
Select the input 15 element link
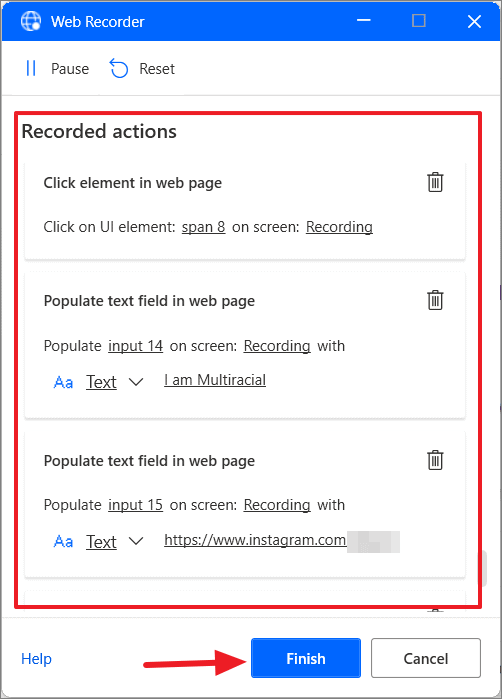136,505
